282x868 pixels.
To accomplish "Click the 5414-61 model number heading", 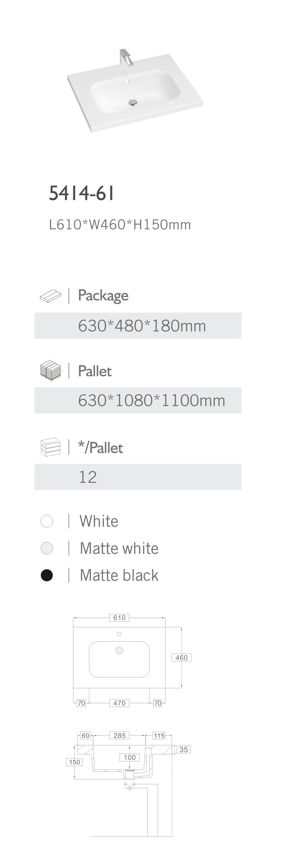I will 82,193.
